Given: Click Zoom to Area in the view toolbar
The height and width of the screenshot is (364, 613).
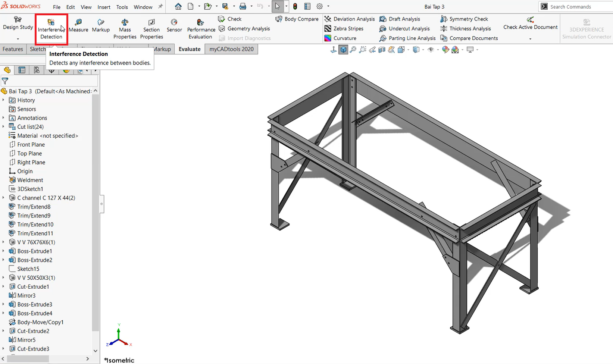Looking at the screenshot, I should pyautogui.click(x=363, y=50).
